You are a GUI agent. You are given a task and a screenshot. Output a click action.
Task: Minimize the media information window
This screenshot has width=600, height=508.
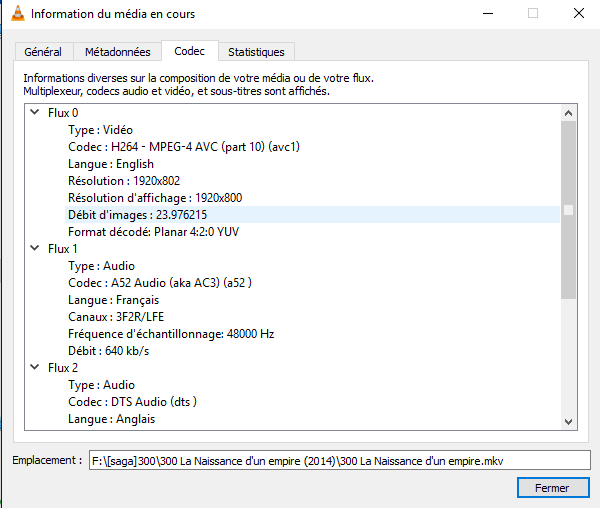[488, 13]
